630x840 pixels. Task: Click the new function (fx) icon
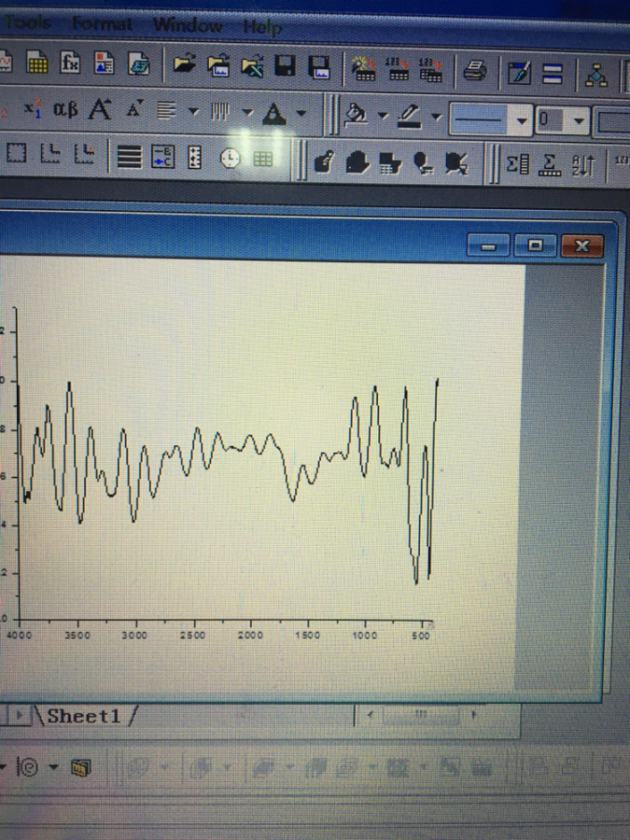[70, 63]
